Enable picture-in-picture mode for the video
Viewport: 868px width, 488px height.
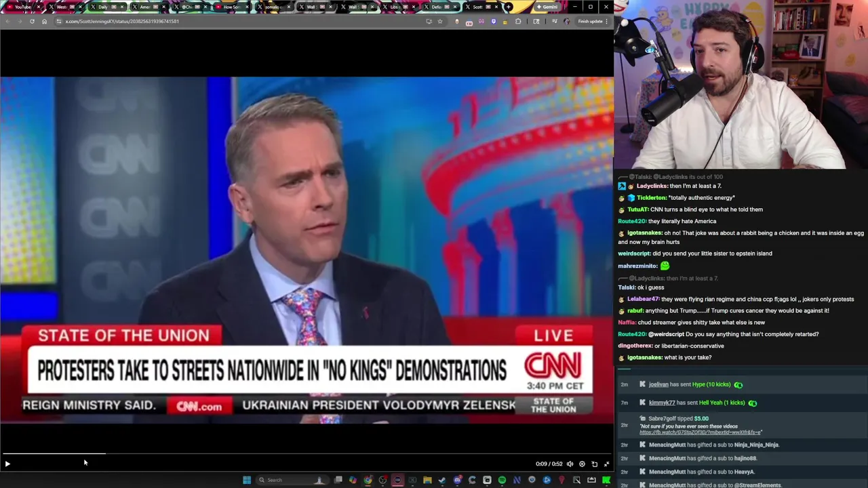click(x=594, y=464)
